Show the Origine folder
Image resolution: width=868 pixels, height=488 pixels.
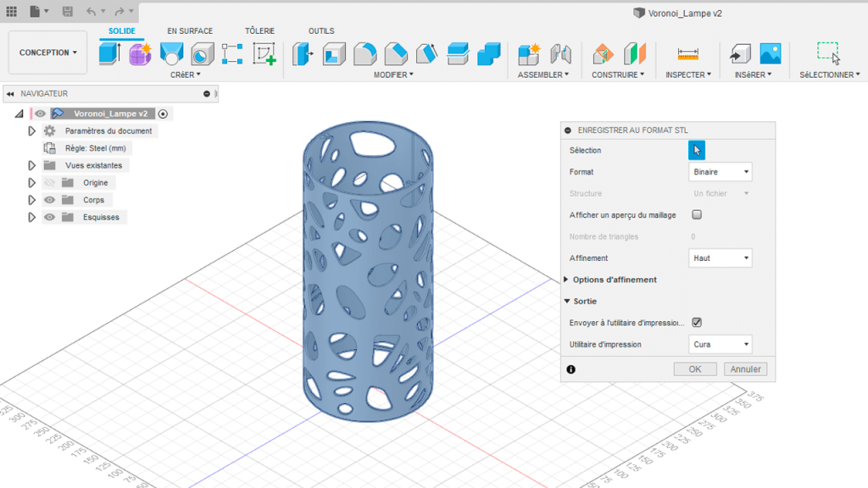pyautogui.click(x=50, y=183)
